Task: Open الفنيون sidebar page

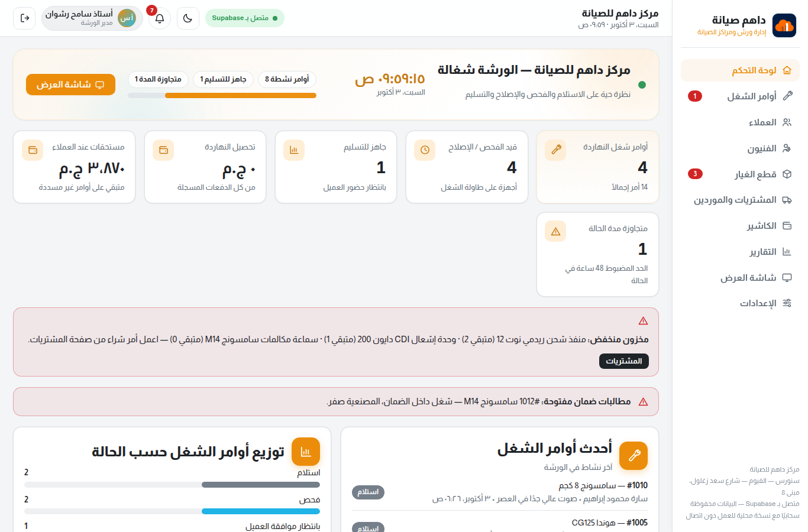Action: tap(740, 148)
